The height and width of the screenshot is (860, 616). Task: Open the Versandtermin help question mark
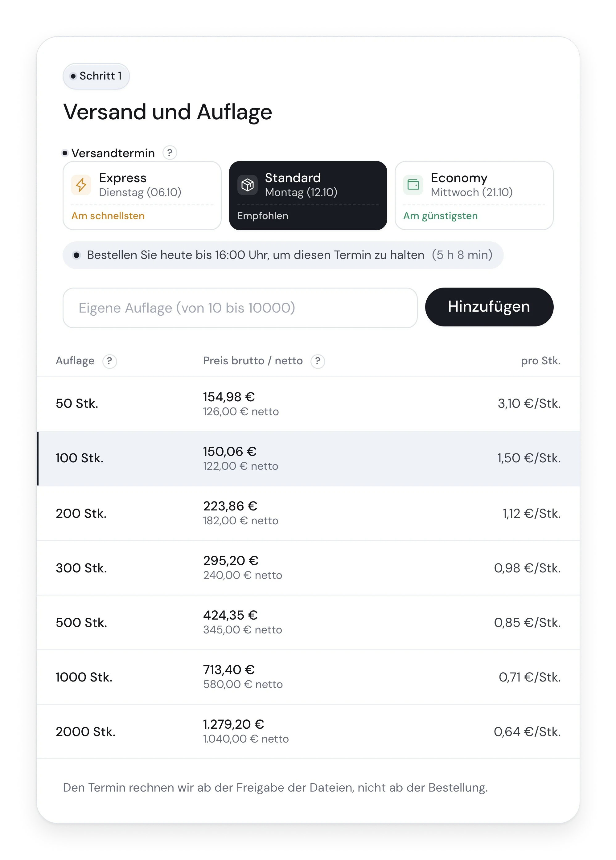170,153
